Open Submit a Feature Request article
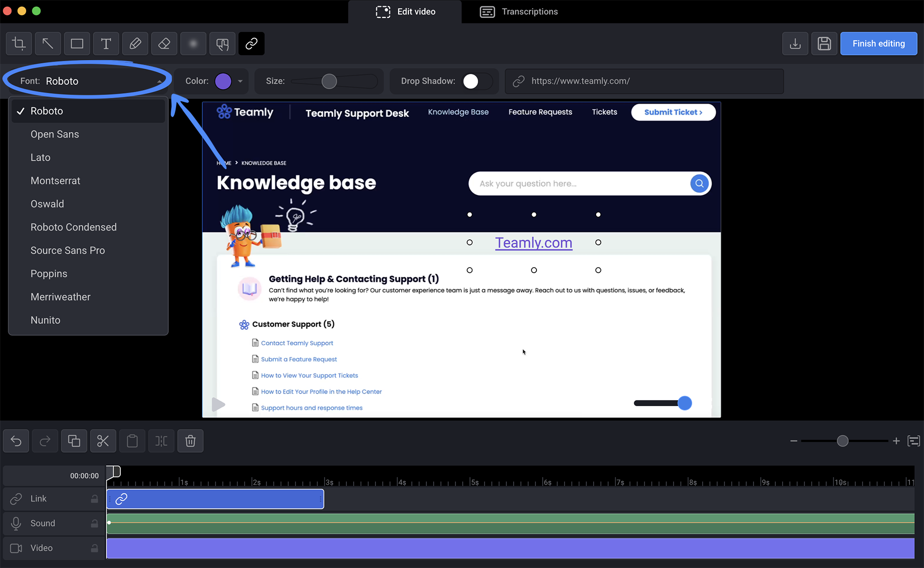The height and width of the screenshot is (568, 924). point(299,359)
